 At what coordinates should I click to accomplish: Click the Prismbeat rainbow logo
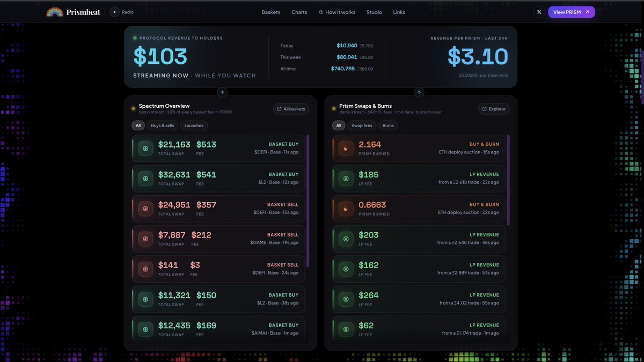[x=55, y=12]
